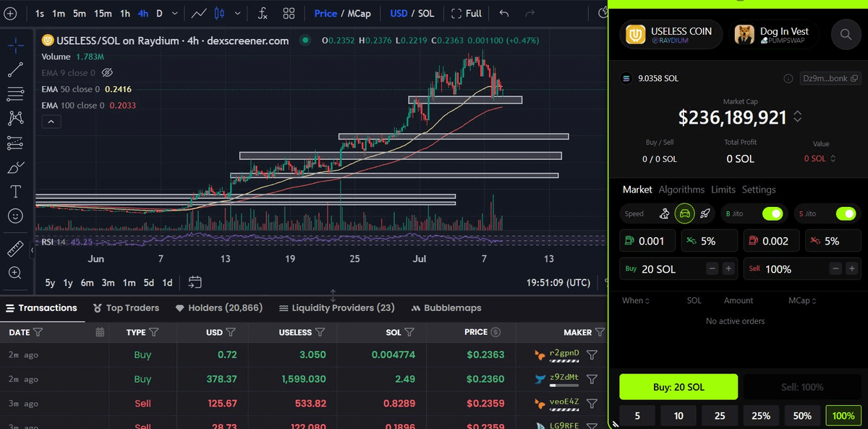Screen dimensions: 868x429
Task: Expand the chart type dropdown arrow
Action: tap(237, 13)
